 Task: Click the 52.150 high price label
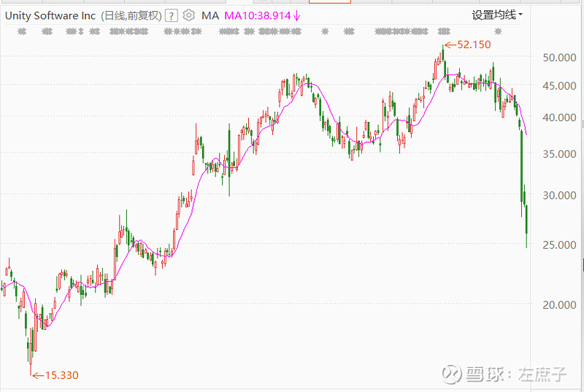click(x=474, y=45)
